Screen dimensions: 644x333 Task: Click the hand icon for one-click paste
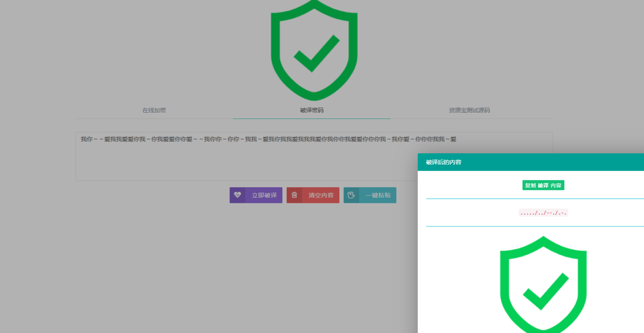[x=351, y=195]
